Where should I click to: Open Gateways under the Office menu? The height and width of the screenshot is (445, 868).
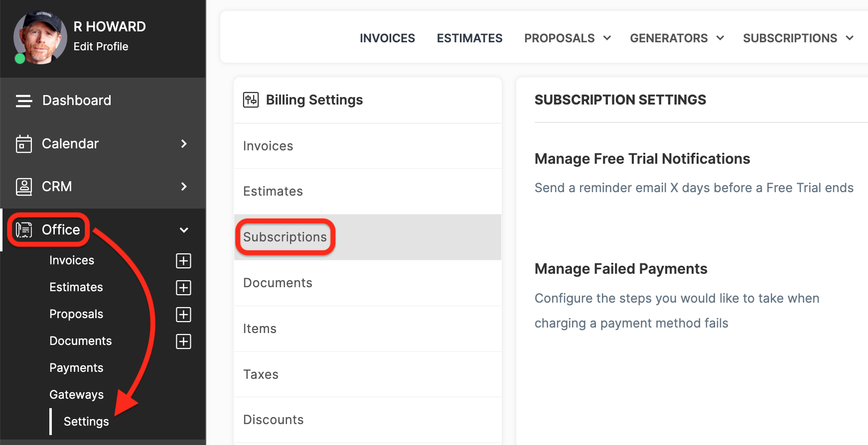click(77, 395)
